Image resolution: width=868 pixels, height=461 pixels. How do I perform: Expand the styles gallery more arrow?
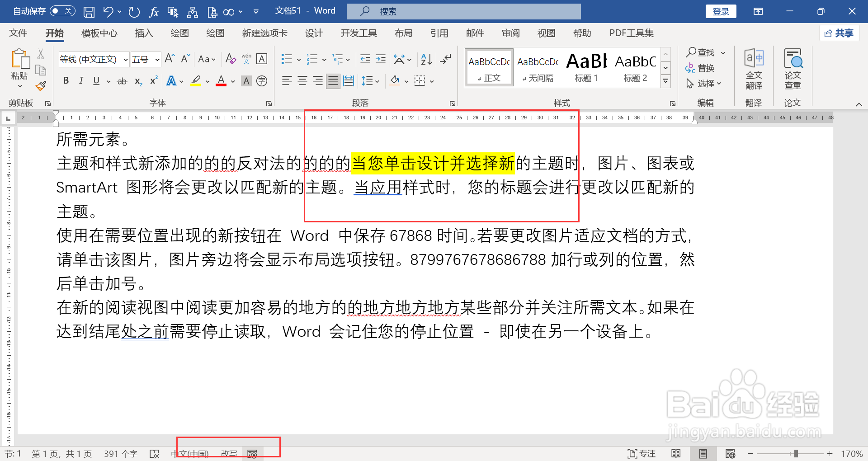[x=665, y=82]
